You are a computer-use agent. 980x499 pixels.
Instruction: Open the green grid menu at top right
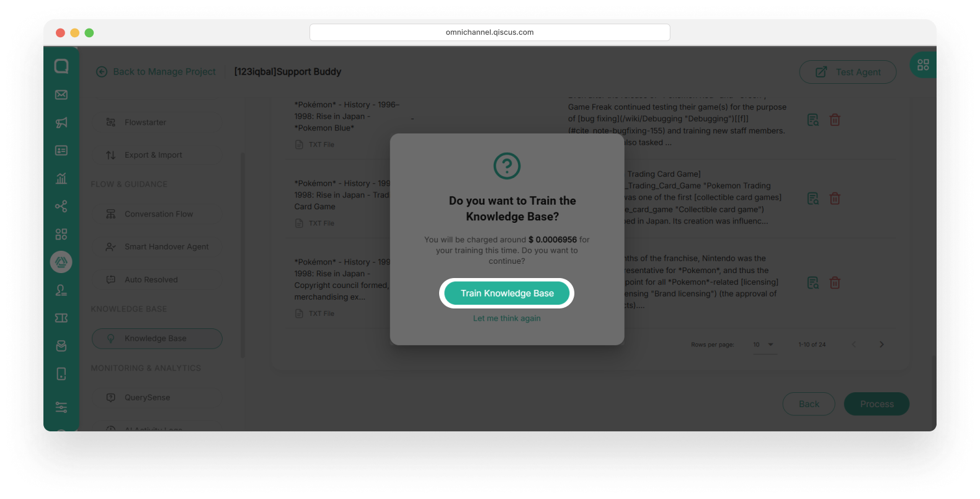(923, 65)
